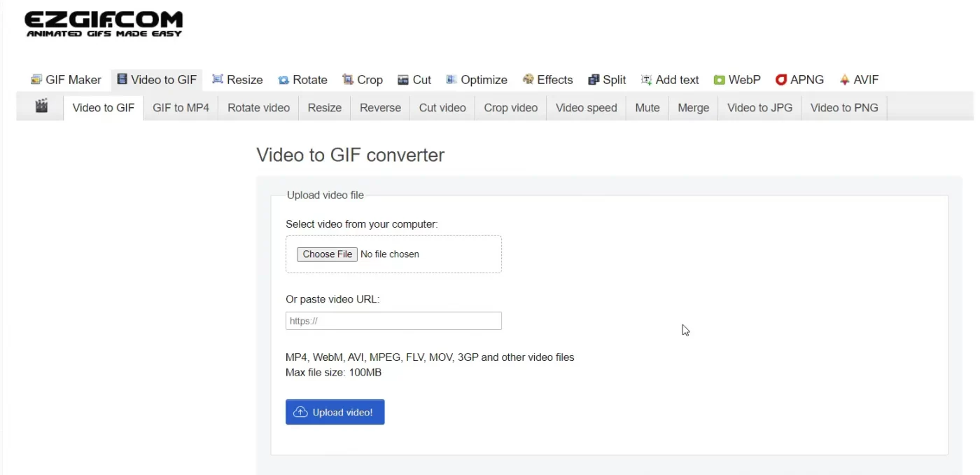980x475 pixels.
Task: Open the Resize tab in video submenu
Action: click(x=325, y=108)
